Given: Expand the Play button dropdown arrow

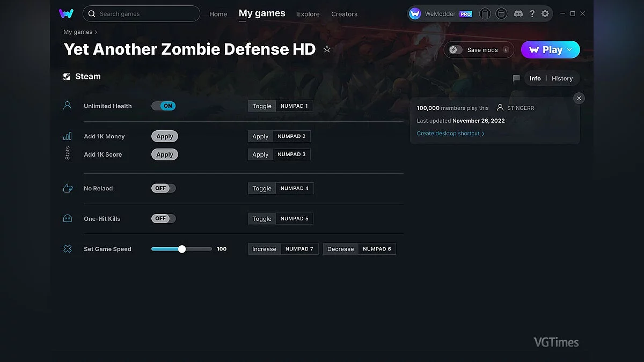Looking at the screenshot, I should (x=570, y=50).
